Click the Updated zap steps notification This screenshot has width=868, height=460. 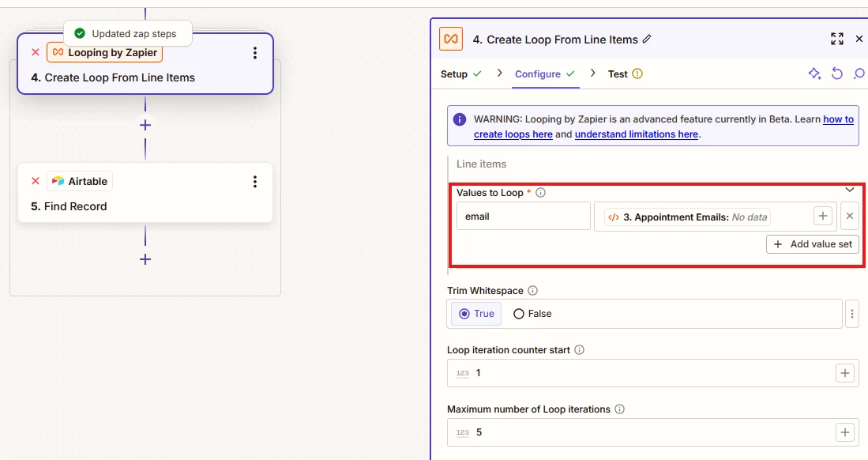[x=128, y=34]
